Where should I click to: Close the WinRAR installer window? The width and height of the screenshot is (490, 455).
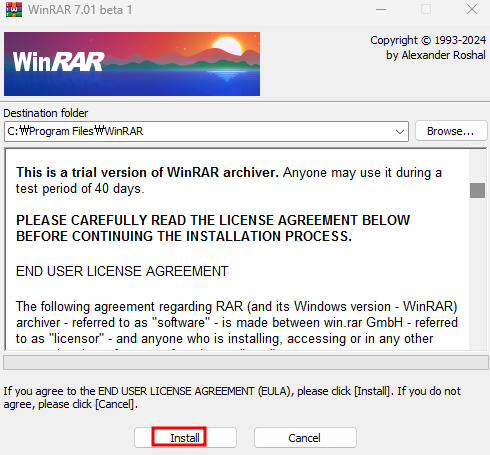click(x=472, y=9)
